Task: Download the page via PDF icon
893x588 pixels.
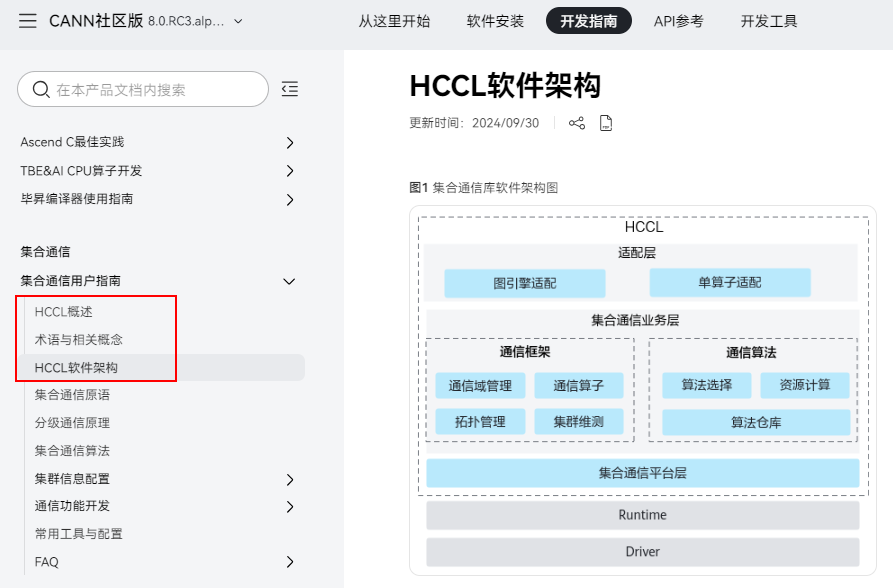Action: pos(606,123)
